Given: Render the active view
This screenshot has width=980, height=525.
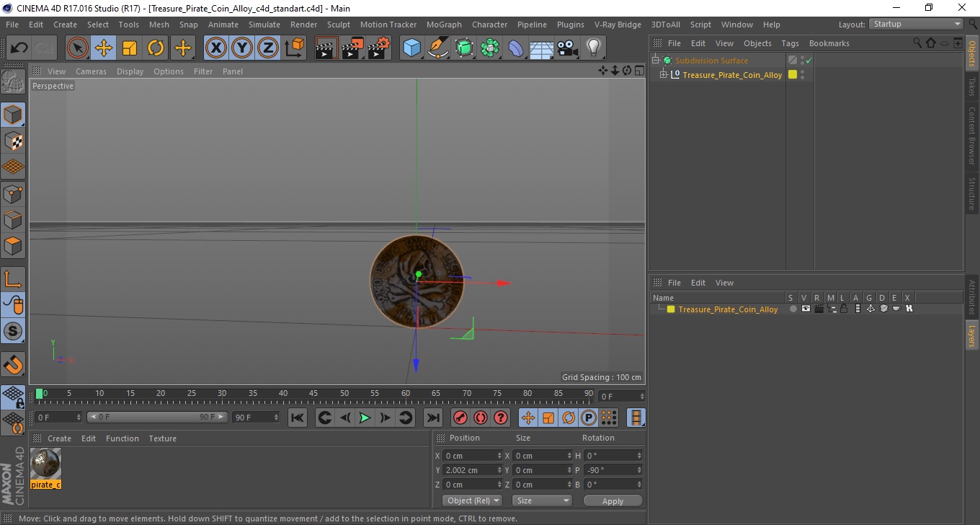Looking at the screenshot, I should [326, 48].
